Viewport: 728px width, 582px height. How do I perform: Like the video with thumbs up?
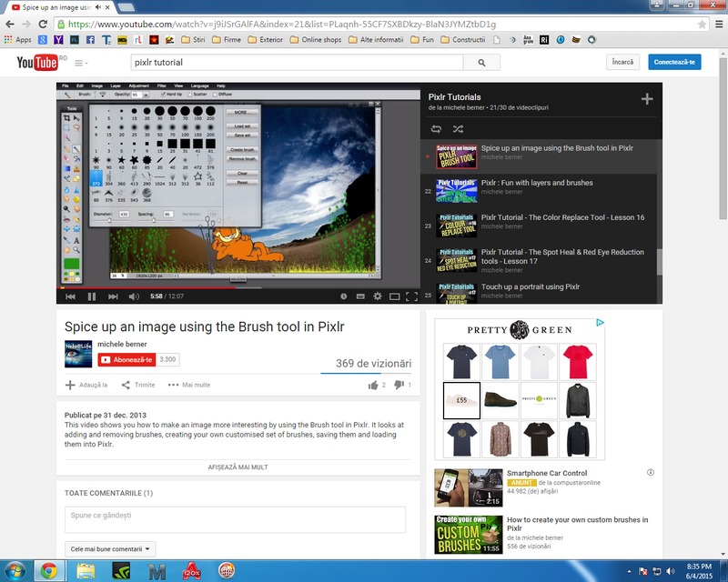point(373,385)
